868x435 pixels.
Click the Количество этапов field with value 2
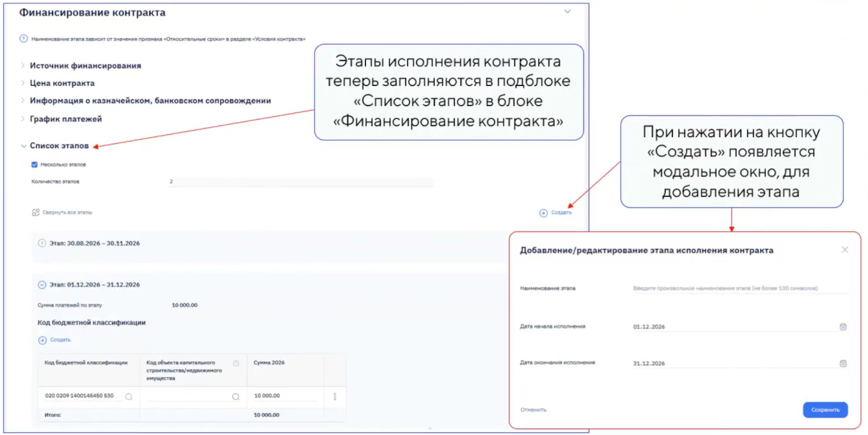(x=301, y=182)
